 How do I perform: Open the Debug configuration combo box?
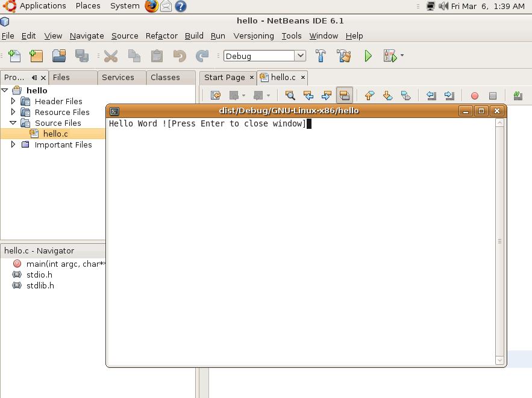pyautogui.click(x=264, y=56)
